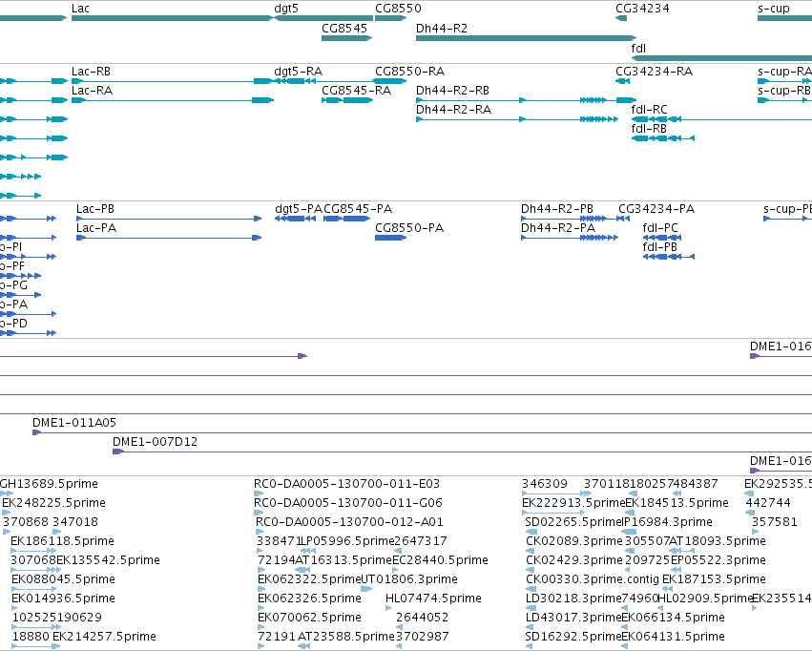Select EST IP16984.3prime
Screen dimensions: 812x651
pyautogui.click(x=667, y=522)
